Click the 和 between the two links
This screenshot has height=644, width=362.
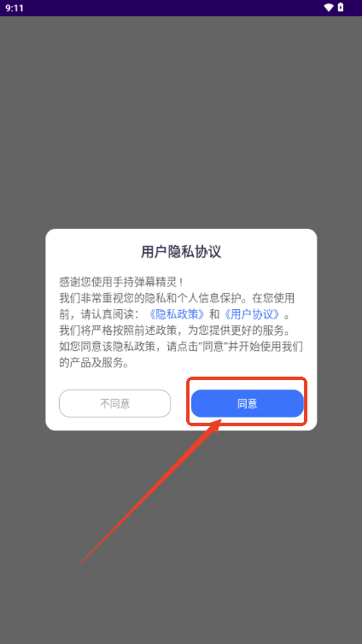[214, 314]
